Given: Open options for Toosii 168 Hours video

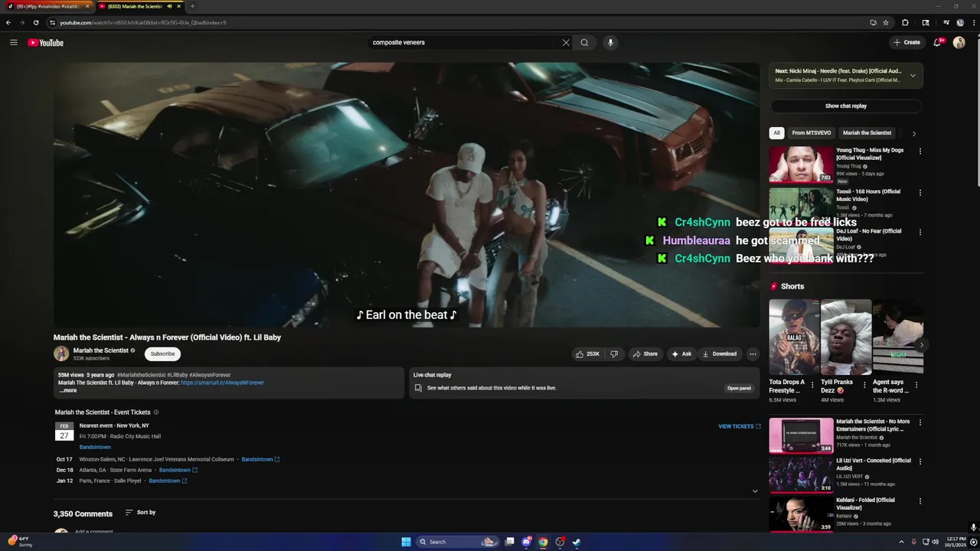Looking at the screenshot, I should (920, 193).
